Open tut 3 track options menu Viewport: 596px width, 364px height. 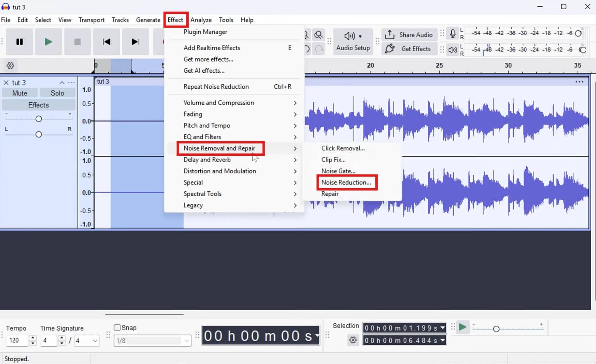tap(71, 83)
